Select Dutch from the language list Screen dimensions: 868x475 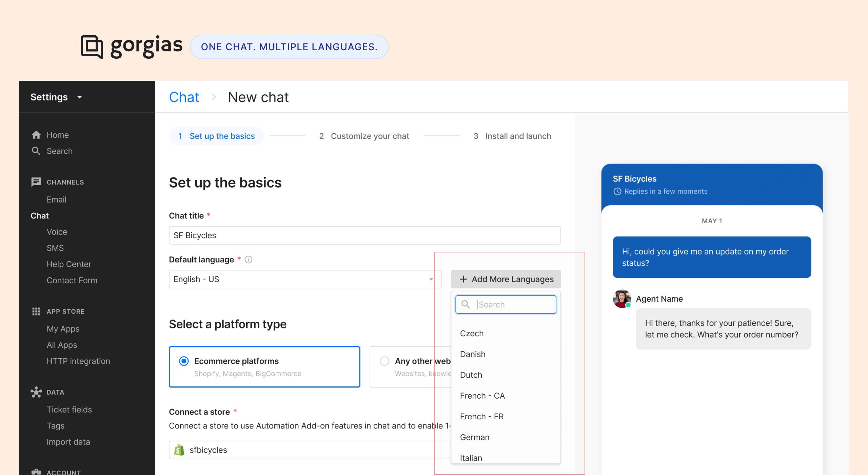tap(506, 375)
